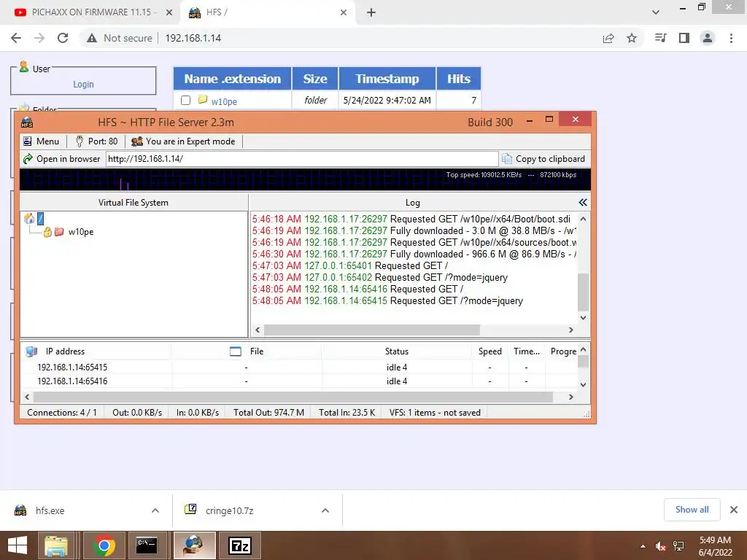The image size is (747, 560).
Task: Open the HFS Menu button
Action: click(x=41, y=141)
